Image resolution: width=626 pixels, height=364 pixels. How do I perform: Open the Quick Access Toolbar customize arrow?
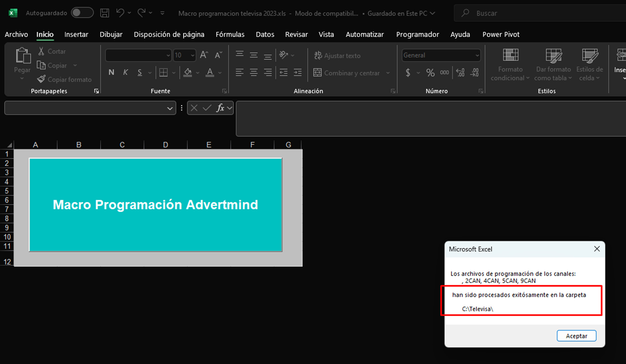click(162, 13)
